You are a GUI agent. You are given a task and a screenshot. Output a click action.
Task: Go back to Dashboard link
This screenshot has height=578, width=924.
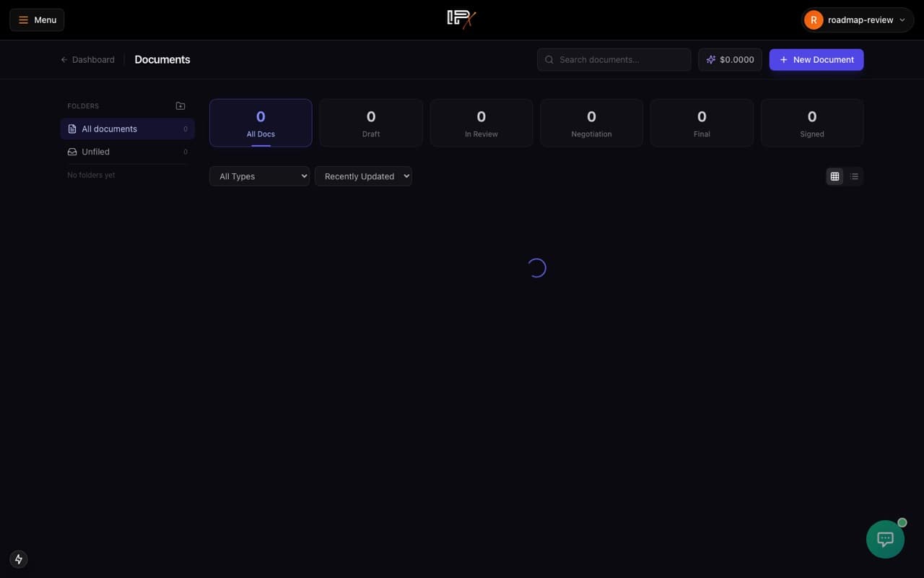tap(87, 59)
